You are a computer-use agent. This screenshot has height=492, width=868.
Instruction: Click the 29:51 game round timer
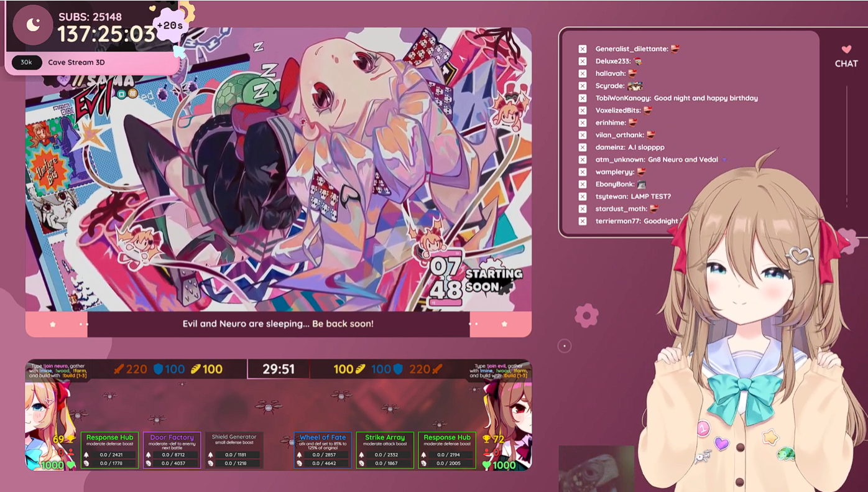click(x=279, y=369)
